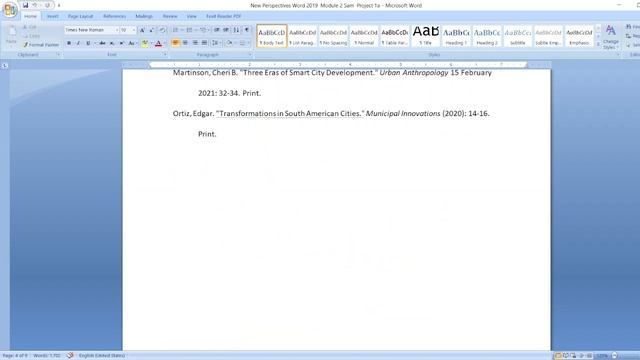Change the English (United States) language setting
The height and width of the screenshot is (360, 640).
[x=102, y=356]
